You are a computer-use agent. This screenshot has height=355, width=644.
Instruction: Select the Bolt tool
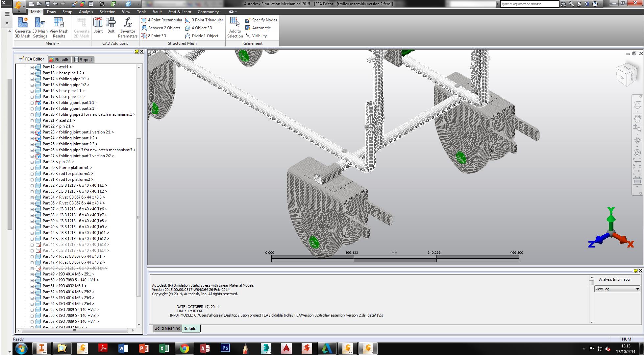(111, 25)
